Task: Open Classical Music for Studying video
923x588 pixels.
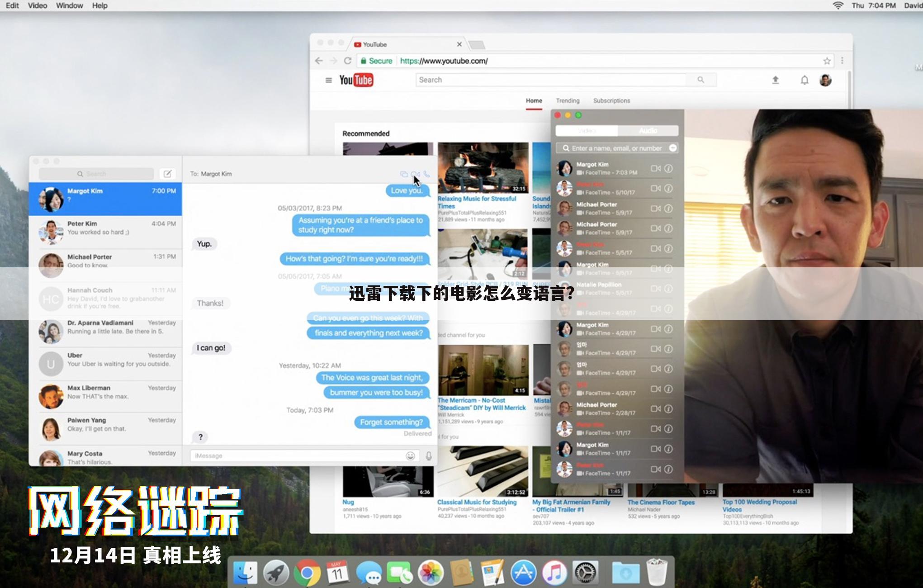Action: pyautogui.click(x=477, y=502)
